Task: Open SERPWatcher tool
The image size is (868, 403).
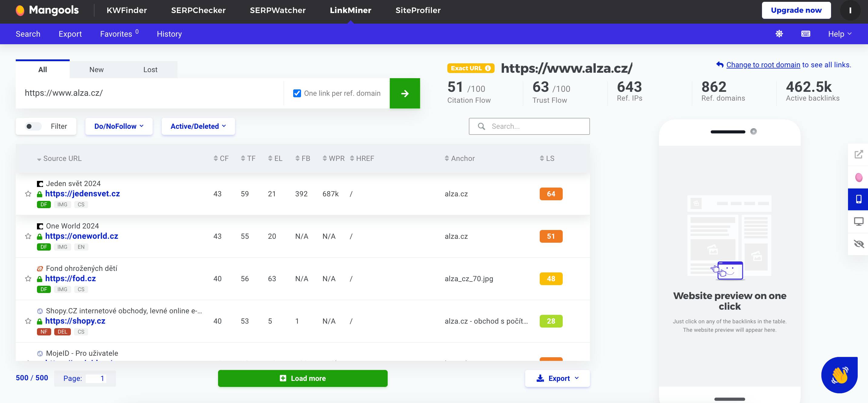Action: [278, 11]
